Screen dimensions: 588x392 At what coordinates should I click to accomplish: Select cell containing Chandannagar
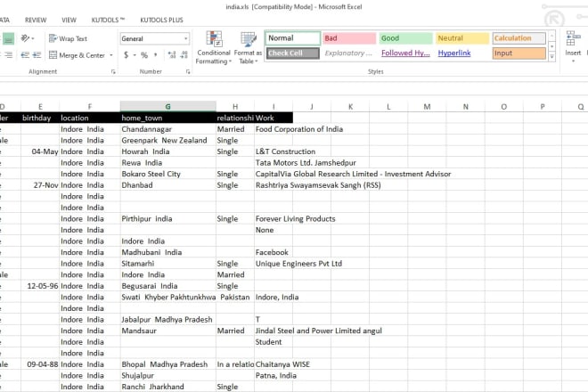(168, 129)
